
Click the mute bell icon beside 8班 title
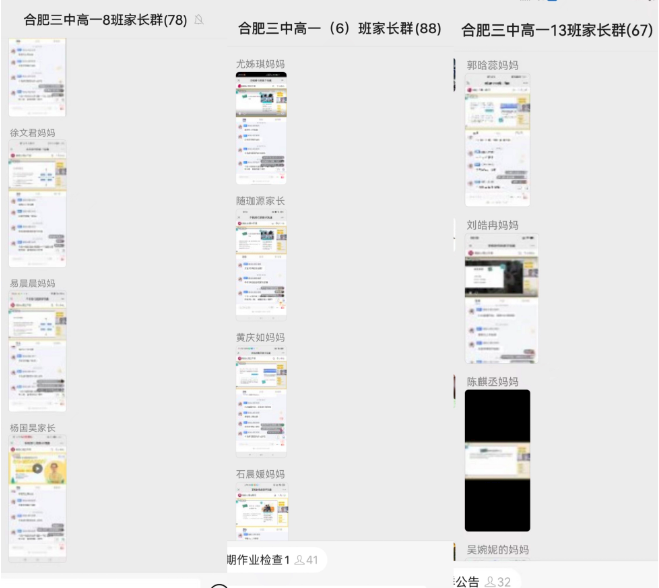tap(200, 20)
